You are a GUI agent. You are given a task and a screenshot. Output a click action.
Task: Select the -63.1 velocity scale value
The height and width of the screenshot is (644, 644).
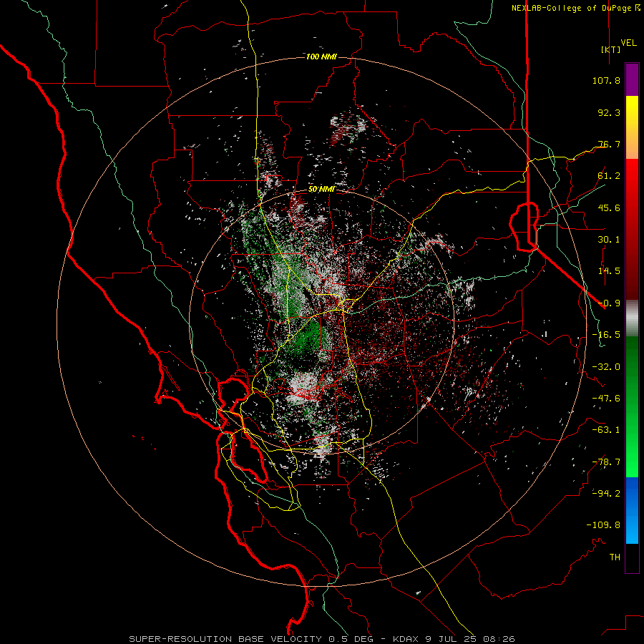(x=606, y=430)
